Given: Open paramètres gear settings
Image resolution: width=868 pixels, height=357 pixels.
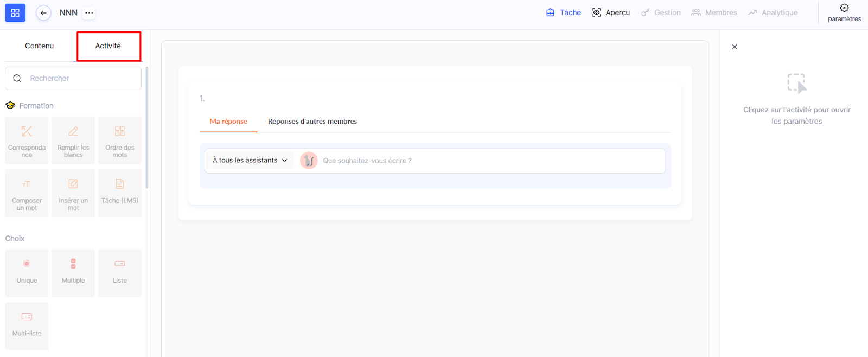Looking at the screenshot, I should [x=844, y=12].
